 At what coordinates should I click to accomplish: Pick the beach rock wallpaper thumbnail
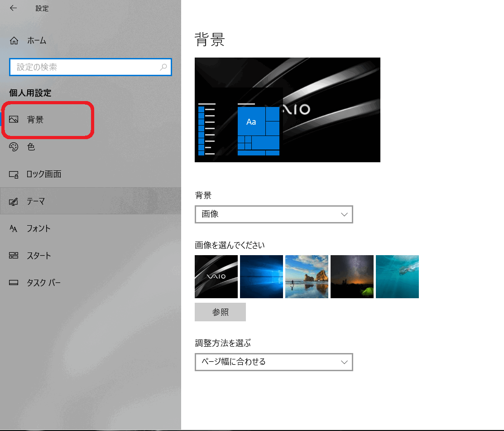pyautogui.click(x=307, y=276)
